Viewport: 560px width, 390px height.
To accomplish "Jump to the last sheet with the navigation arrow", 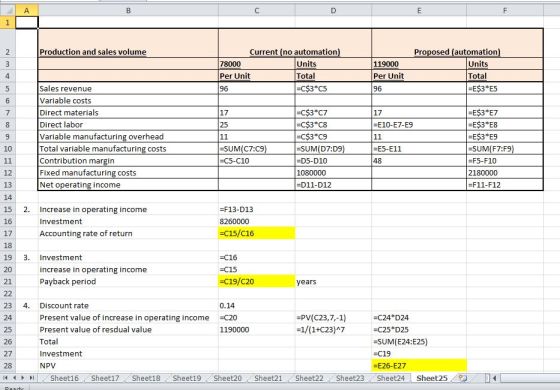I will click(x=32, y=378).
